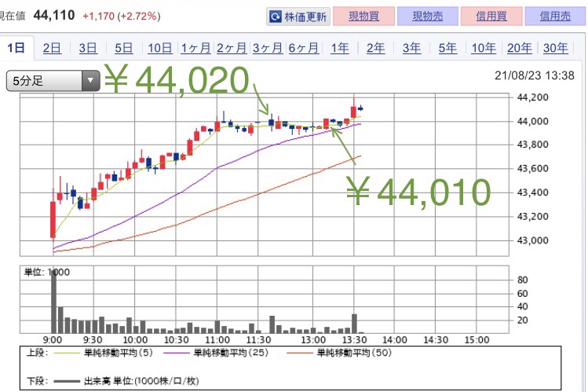Click the large red opening candlestick at 9:00
Image resolution: width=588 pixels, height=392 pixels.
[53, 219]
